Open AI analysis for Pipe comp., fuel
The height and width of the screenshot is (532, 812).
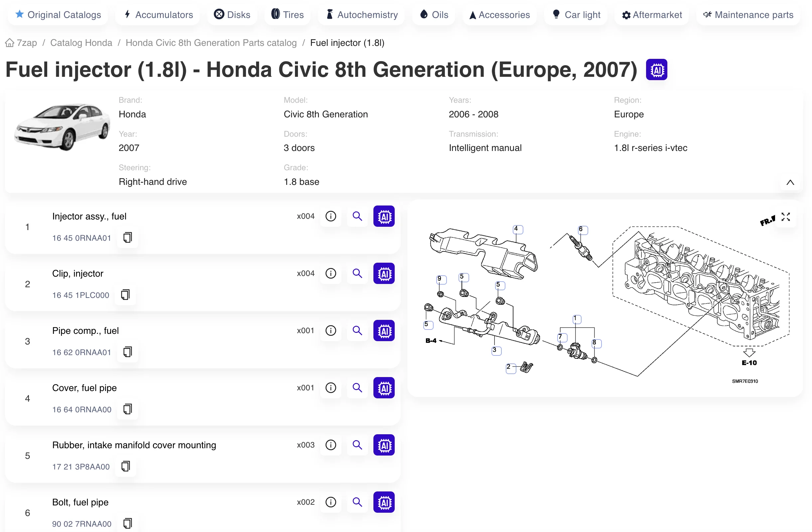coord(384,330)
